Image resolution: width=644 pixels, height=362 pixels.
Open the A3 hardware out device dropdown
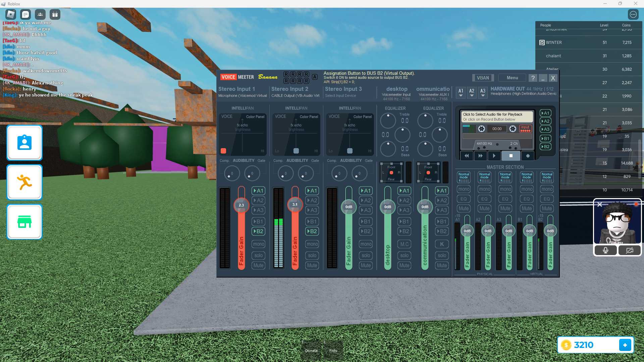[x=483, y=93]
